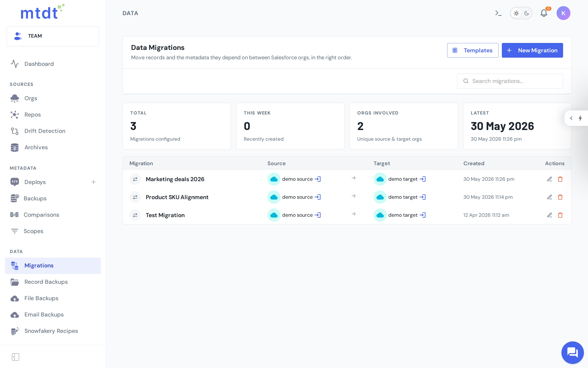This screenshot has height=368, width=588.
Task: Click the Templates button
Action: 473,50
